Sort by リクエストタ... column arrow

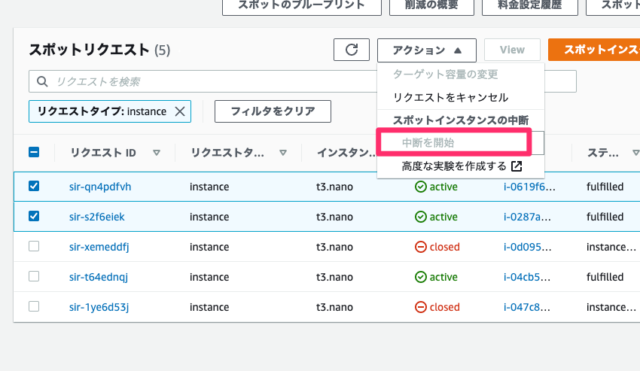[x=283, y=153]
